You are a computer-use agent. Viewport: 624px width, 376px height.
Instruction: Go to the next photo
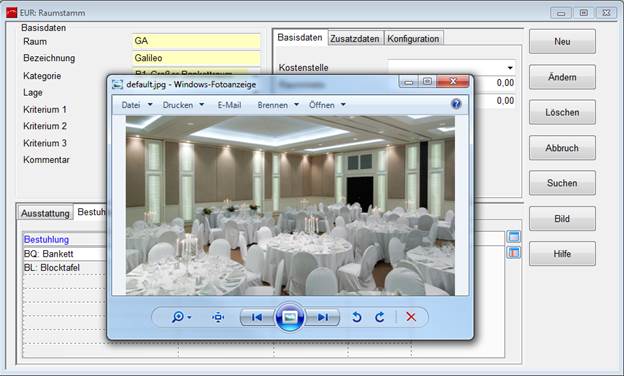pyautogui.click(x=323, y=317)
